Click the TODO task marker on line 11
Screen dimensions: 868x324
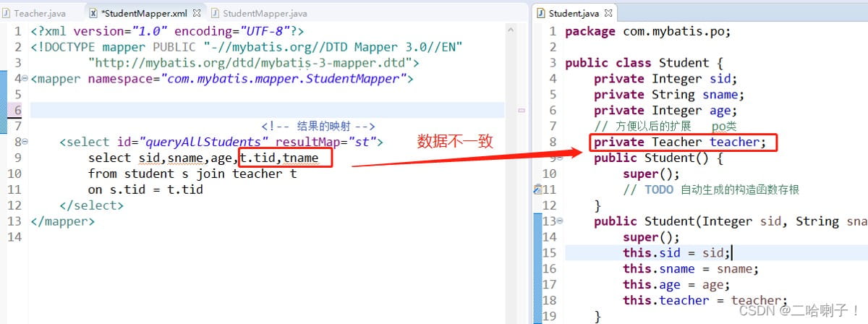tap(537, 189)
